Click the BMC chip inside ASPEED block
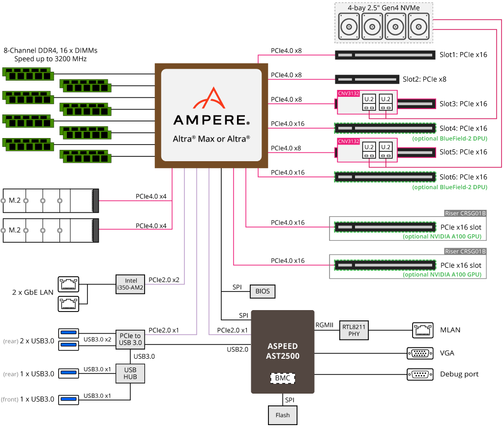The image size is (504, 430). (x=282, y=378)
